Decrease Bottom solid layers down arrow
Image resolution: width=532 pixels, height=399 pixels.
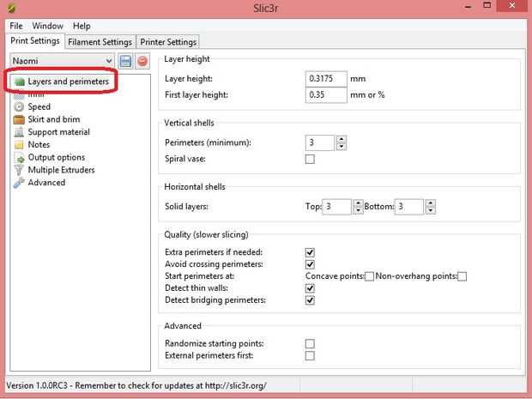[431, 210]
